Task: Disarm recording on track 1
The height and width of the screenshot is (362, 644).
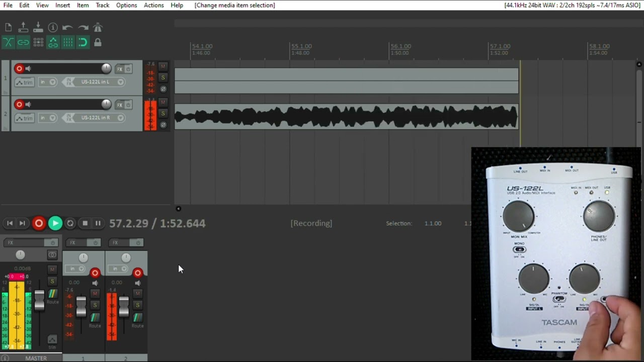Action: point(19,68)
